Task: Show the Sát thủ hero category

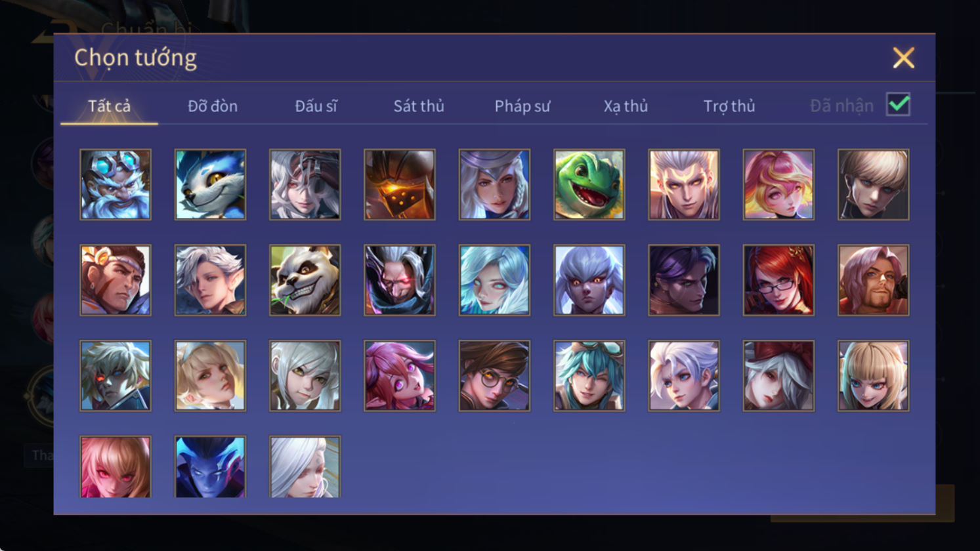Action: pyautogui.click(x=419, y=106)
